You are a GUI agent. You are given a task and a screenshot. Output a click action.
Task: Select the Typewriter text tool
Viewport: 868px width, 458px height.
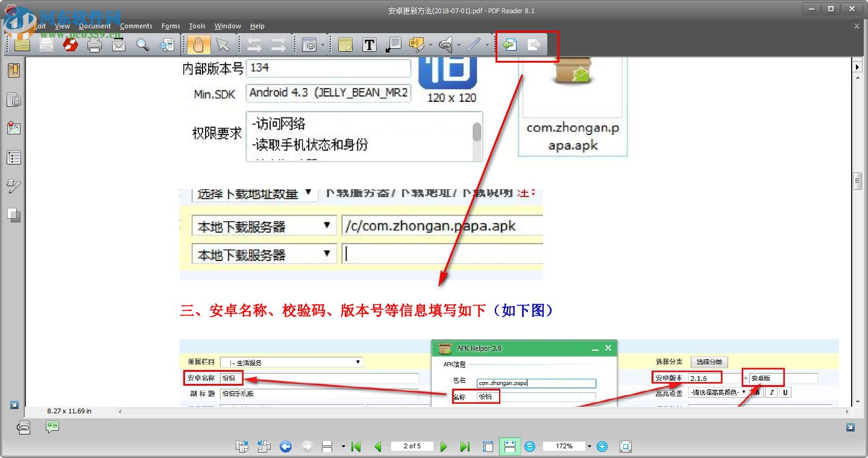click(x=370, y=45)
